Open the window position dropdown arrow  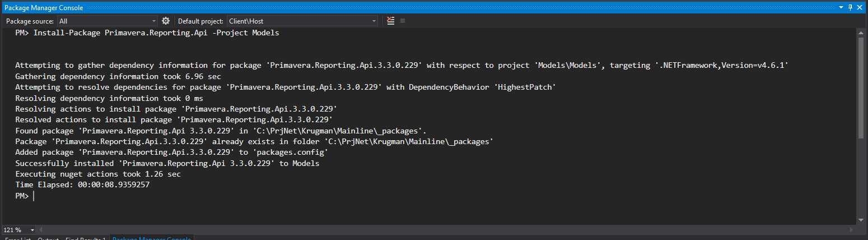[x=841, y=7]
